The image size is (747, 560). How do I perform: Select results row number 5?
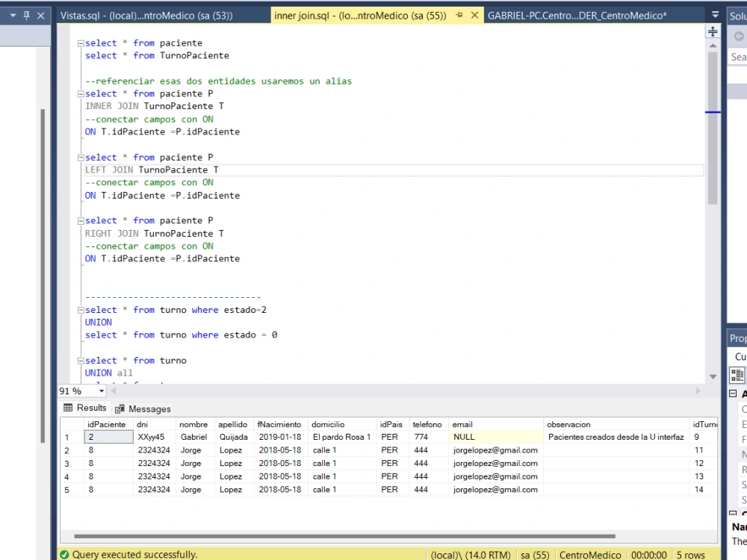click(x=72, y=490)
